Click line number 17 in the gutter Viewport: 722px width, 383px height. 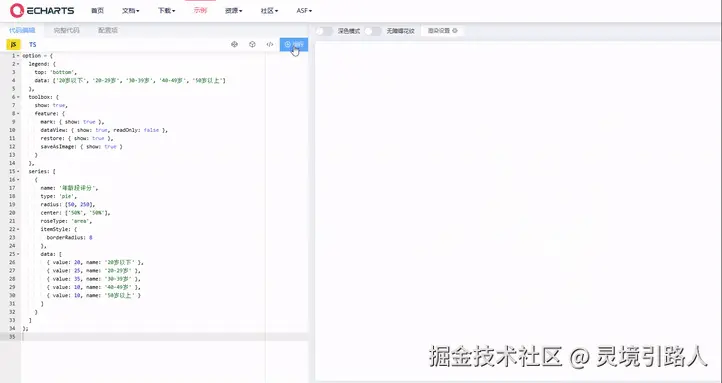pyautogui.click(x=12, y=188)
